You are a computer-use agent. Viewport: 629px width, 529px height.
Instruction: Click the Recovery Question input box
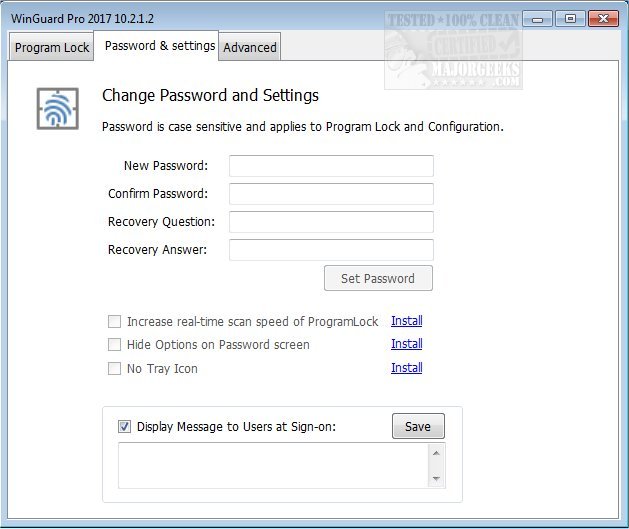coord(331,222)
